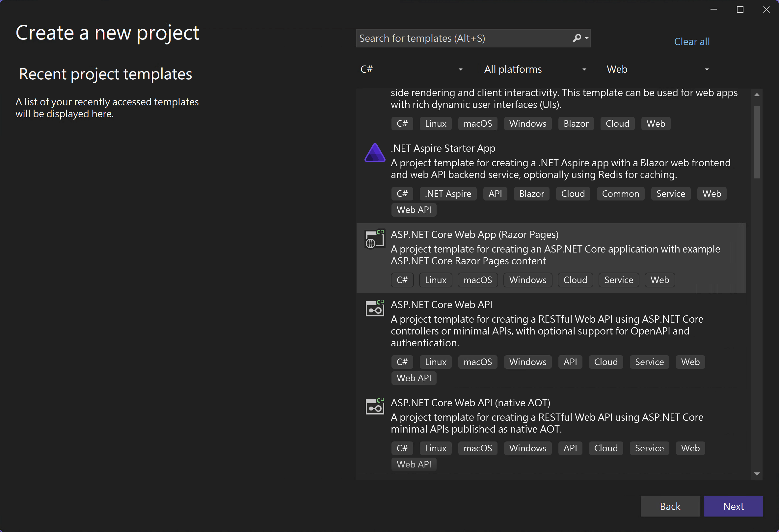Focus the Search for templates field
This screenshot has height=532, width=779.
click(463, 38)
